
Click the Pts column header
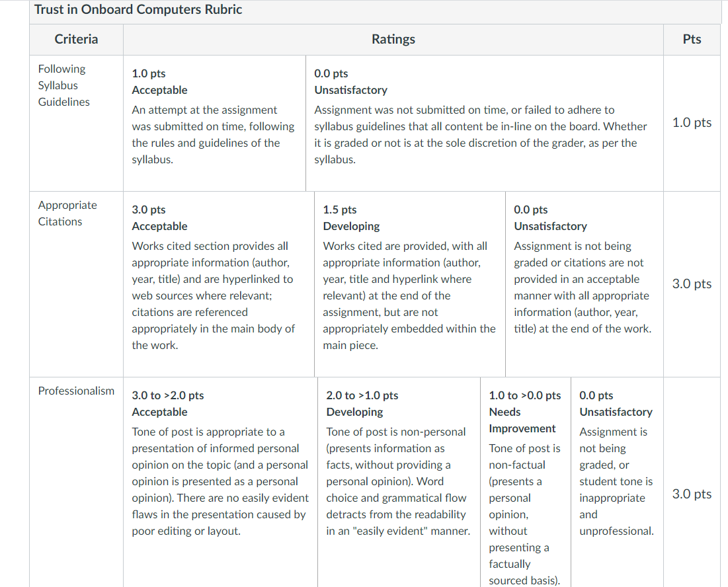click(692, 39)
